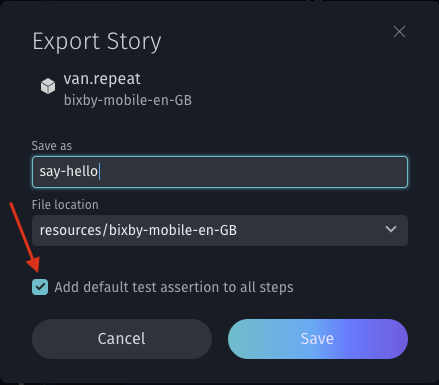Focus the Save as input field
439x385 pixels.
[x=220, y=172]
